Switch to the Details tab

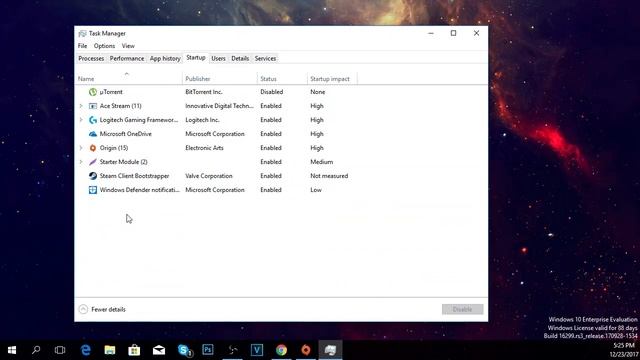pyautogui.click(x=240, y=58)
